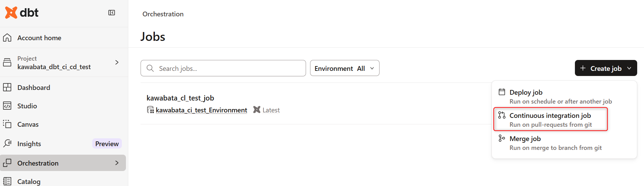
Task: Open Account home via the house icon
Action: [7, 38]
